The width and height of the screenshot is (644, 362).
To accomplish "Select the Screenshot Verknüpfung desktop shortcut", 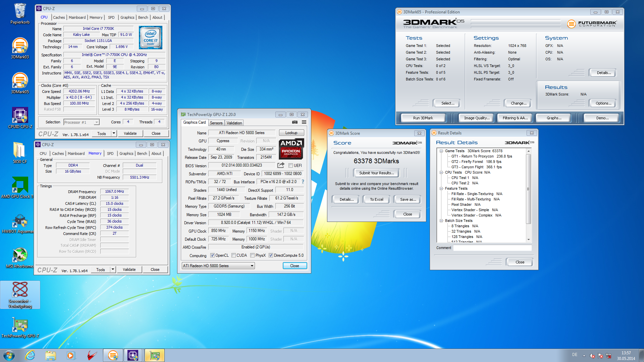I will 20,295.
